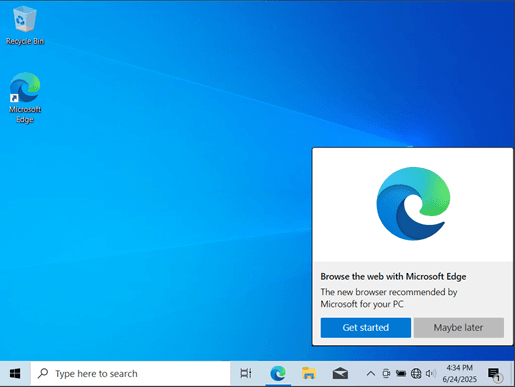Viewport: 515px width, 387px height.
Task: Open the clock showing 4:34 PM
Action: pos(459,368)
